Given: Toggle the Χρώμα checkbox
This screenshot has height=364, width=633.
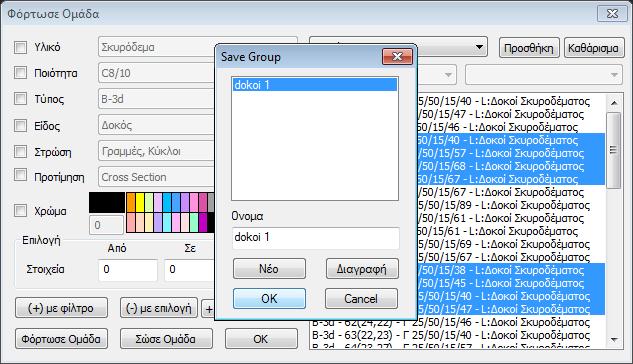Looking at the screenshot, I should click(x=20, y=210).
